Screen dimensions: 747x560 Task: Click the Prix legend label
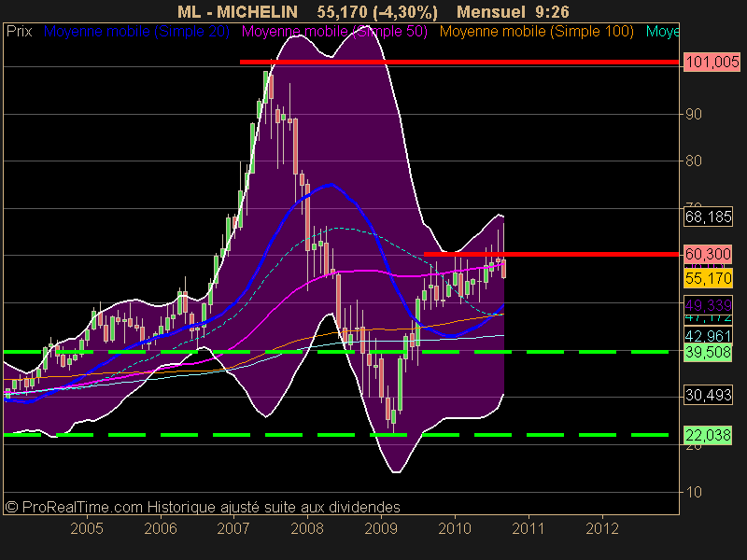[19, 32]
